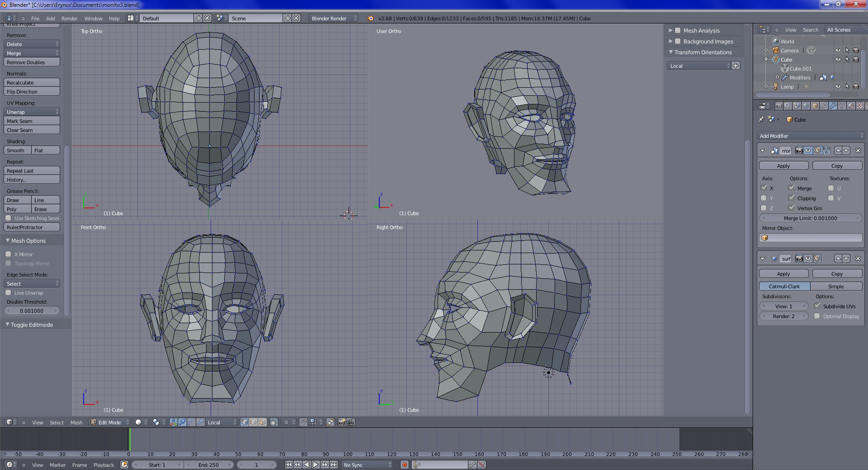
Task: Open the Add Modifier dropdown
Action: point(810,136)
